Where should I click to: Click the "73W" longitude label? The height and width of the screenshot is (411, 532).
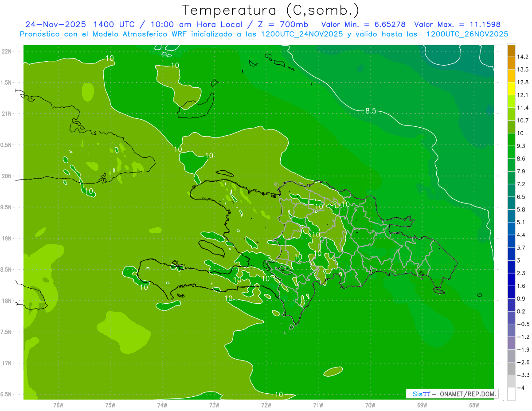pyautogui.click(x=214, y=405)
